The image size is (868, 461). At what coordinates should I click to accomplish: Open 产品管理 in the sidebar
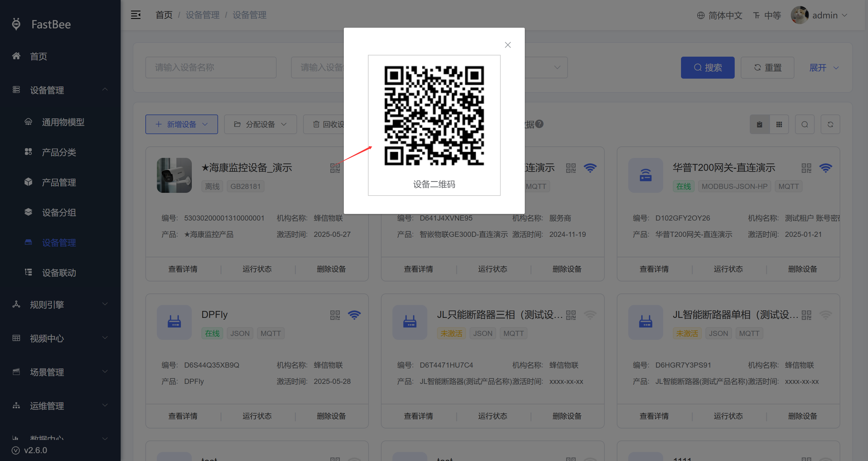60,182
